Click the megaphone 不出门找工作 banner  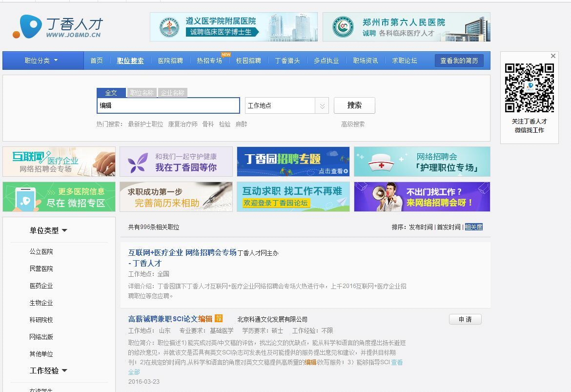422,197
